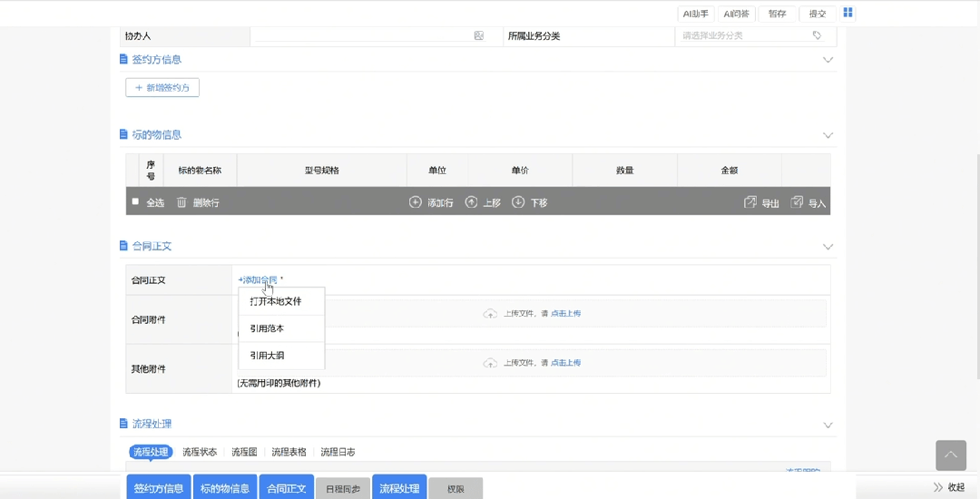
Task: Click the 标的物名称 column header
Action: coord(200,170)
